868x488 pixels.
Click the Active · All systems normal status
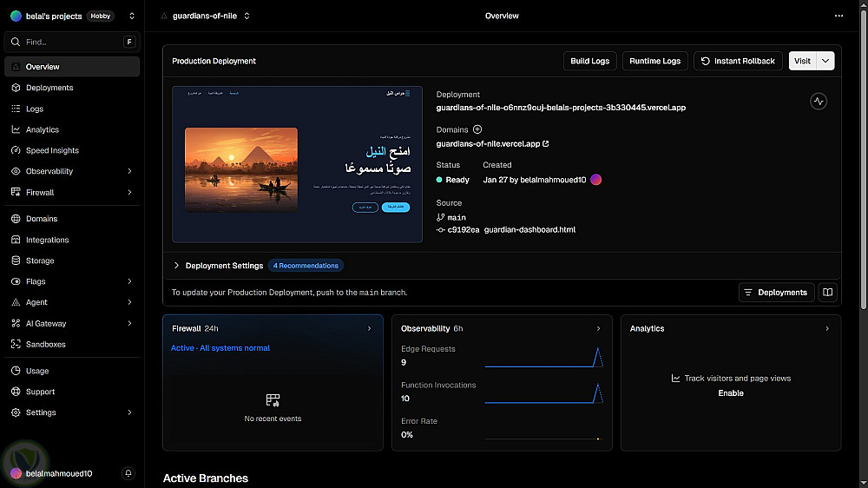(220, 348)
